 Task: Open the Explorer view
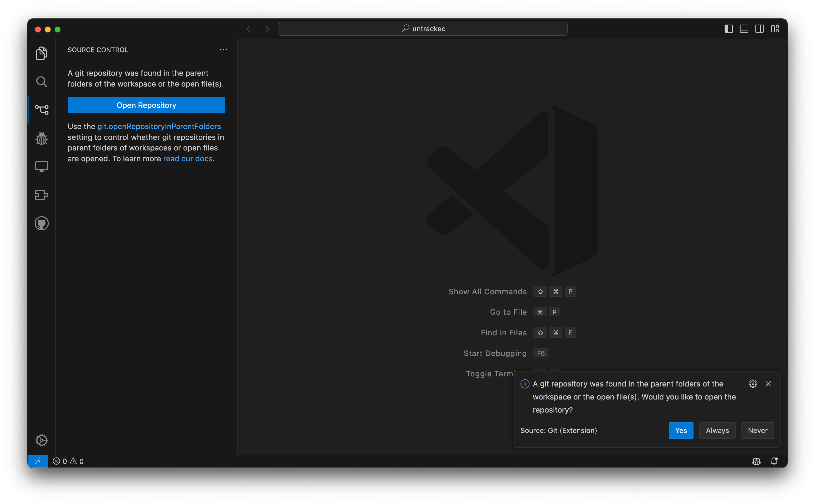[x=41, y=53]
